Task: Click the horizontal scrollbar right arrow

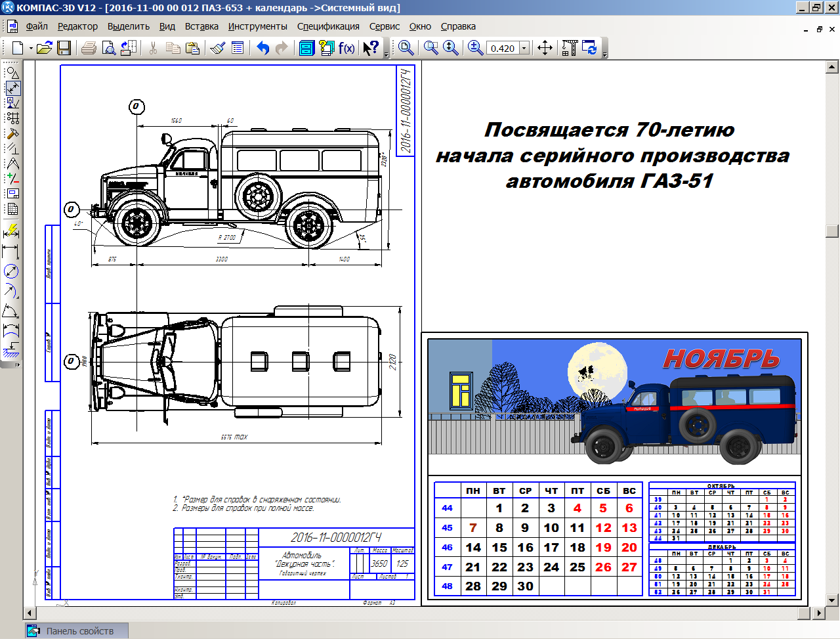Action: pos(818,613)
